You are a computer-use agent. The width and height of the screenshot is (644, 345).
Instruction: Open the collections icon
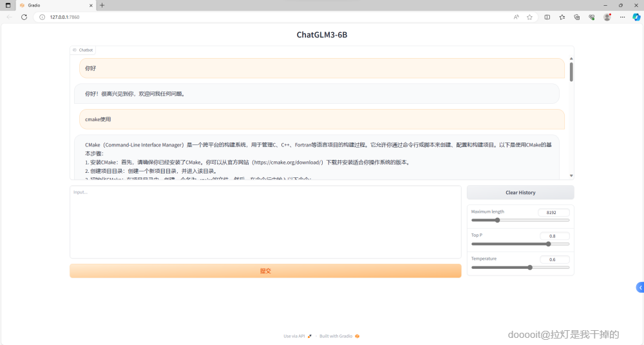pyautogui.click(x=576, y=17)
